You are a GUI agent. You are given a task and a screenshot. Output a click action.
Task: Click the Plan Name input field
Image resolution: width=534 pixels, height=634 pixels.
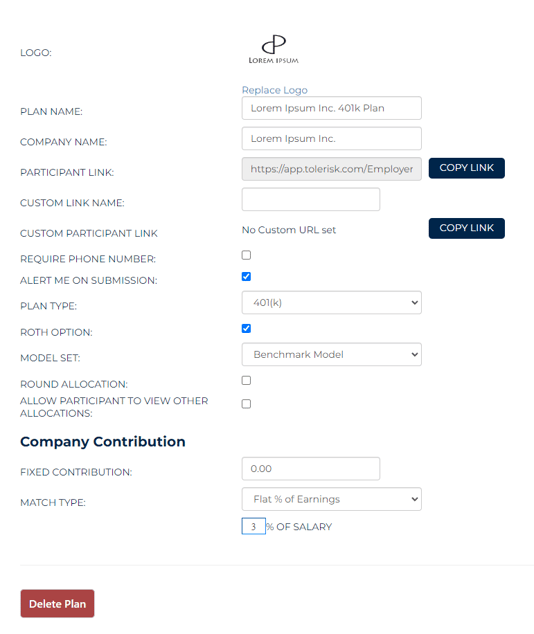(331, 108)
